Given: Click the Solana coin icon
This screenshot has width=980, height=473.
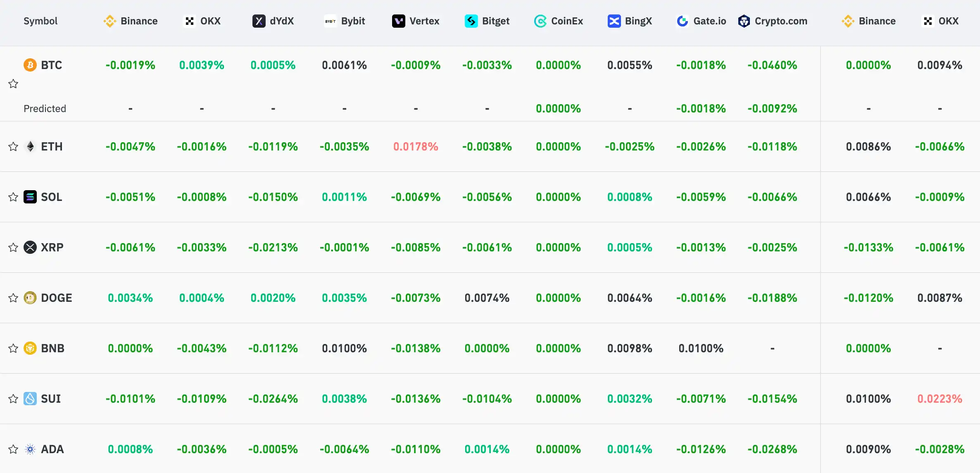Looking at the screenshot, I should click(x=30, y=197).
